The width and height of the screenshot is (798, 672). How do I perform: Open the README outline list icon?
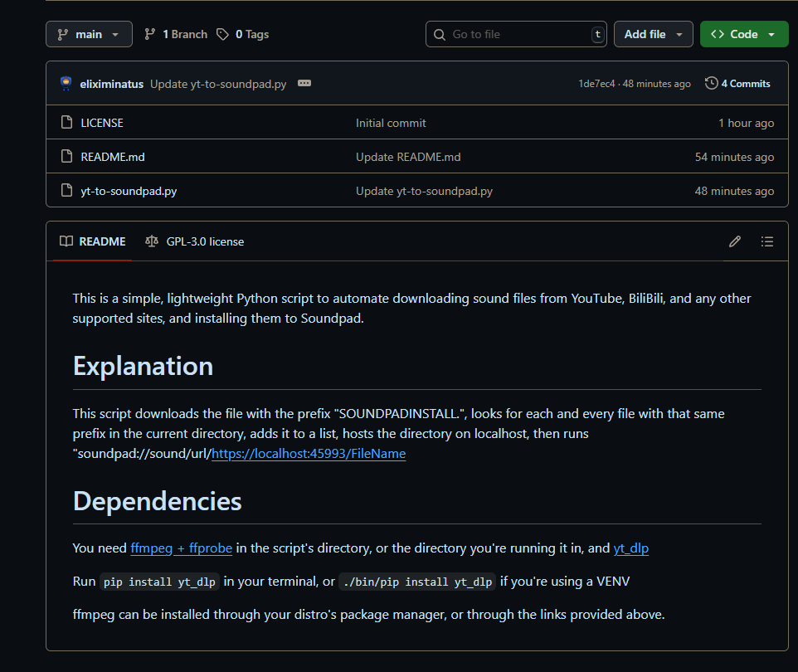point(767,241)
